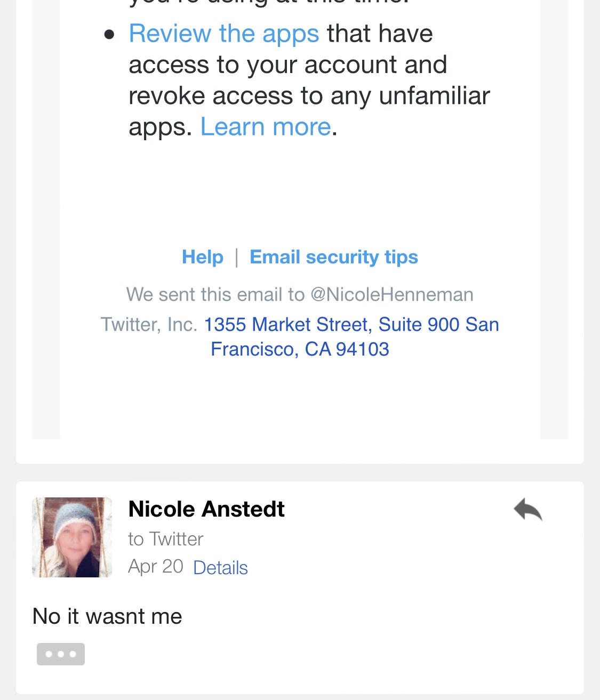This screenshot has height=700, width=600.
Task: Tap the to Twitter recipient line
Action: point(166,539)
